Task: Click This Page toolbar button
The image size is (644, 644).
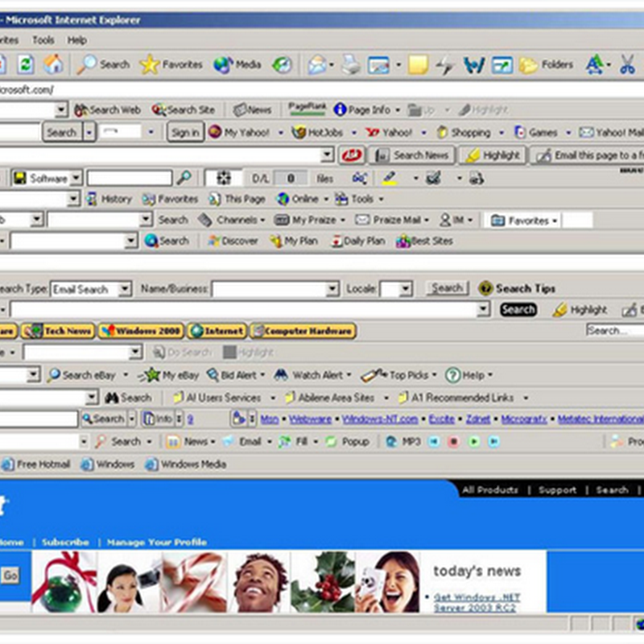Action: click(x=237, y=199)
